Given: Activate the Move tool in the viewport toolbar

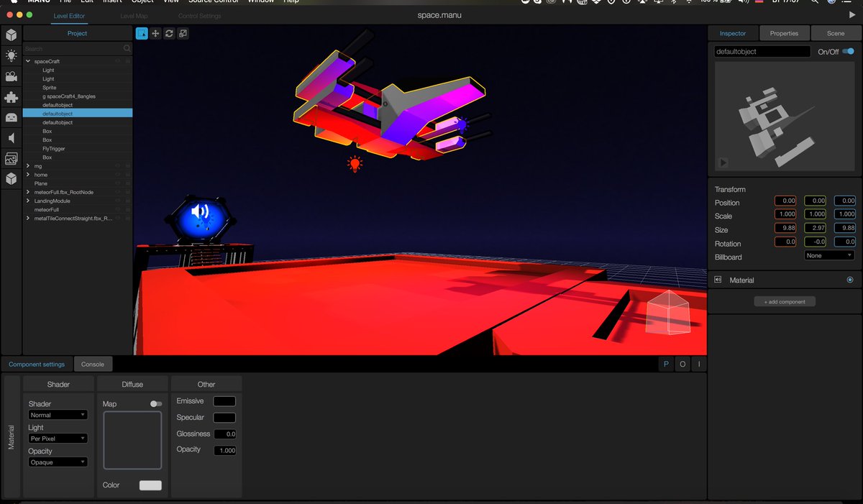Looking at the screenshot, I should (x=155, y=33).
